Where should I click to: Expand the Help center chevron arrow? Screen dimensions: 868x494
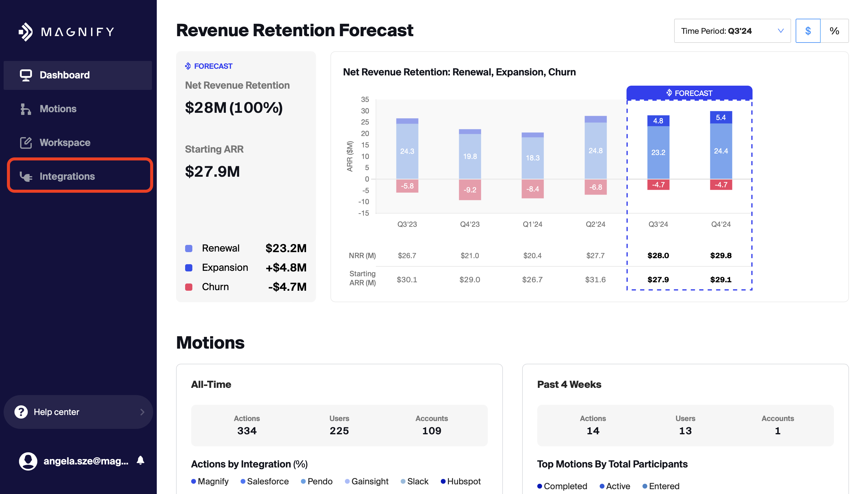click(x=143, y=412)
